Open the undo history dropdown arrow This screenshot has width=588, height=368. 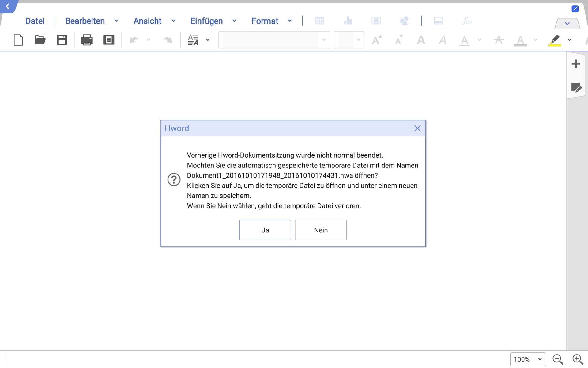(x=149, y=40)
